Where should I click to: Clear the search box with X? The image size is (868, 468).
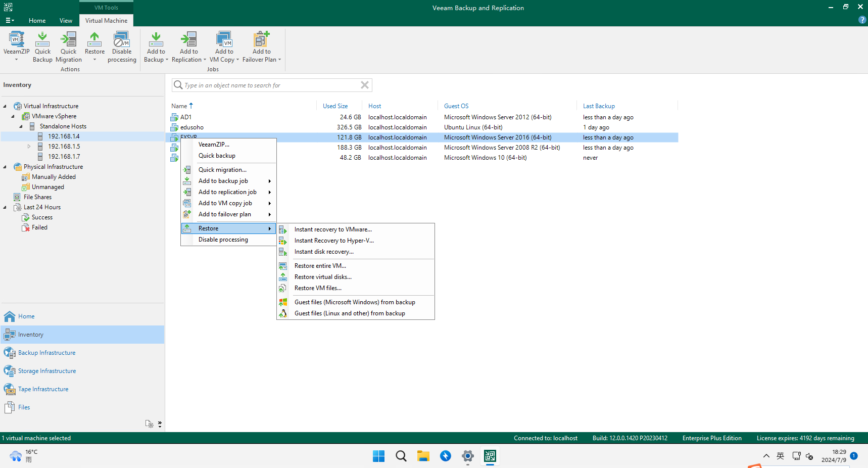tap(365, 85)
